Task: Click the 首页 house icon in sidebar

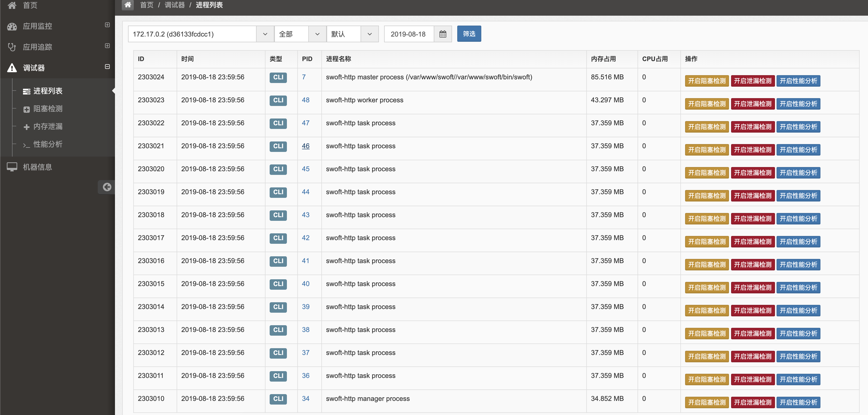Action: (x=12, y=5)
